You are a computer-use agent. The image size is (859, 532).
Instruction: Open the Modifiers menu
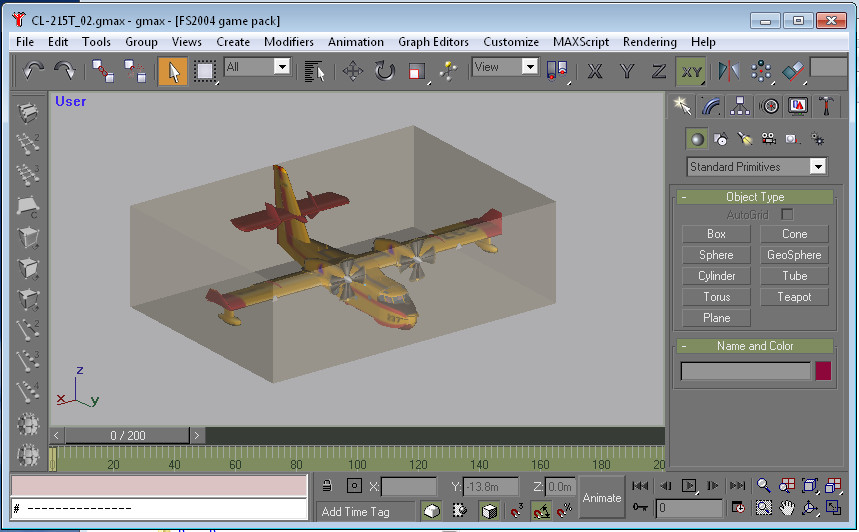coord(289,42)
